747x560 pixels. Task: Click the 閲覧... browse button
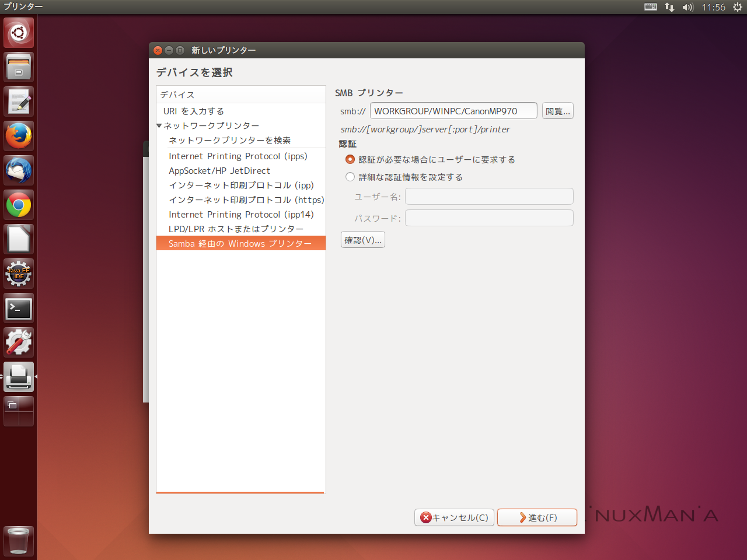pos(558,111)
